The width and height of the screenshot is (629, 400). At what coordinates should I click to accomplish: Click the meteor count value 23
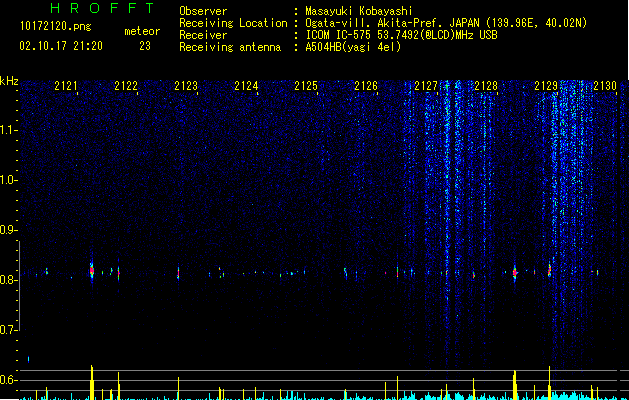tap(145, 46)
